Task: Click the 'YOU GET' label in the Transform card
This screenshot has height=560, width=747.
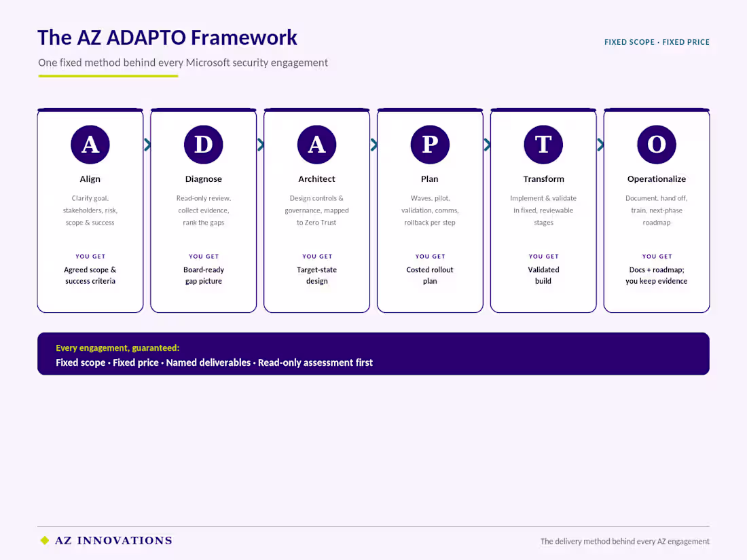Action: coord(543,256)
